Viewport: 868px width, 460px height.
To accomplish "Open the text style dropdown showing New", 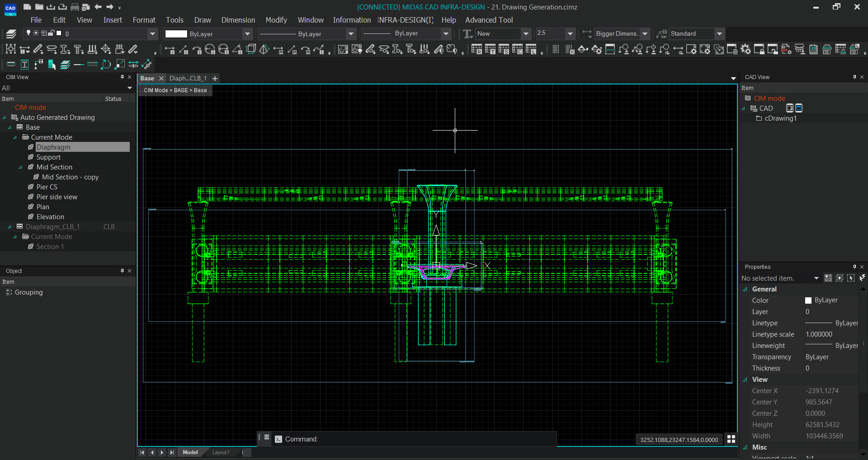I will tap(526, 33).
